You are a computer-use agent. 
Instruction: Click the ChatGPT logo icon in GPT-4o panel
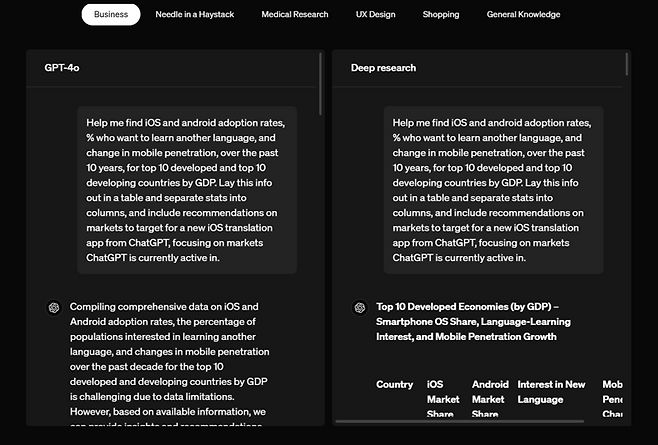coord(54,308)
